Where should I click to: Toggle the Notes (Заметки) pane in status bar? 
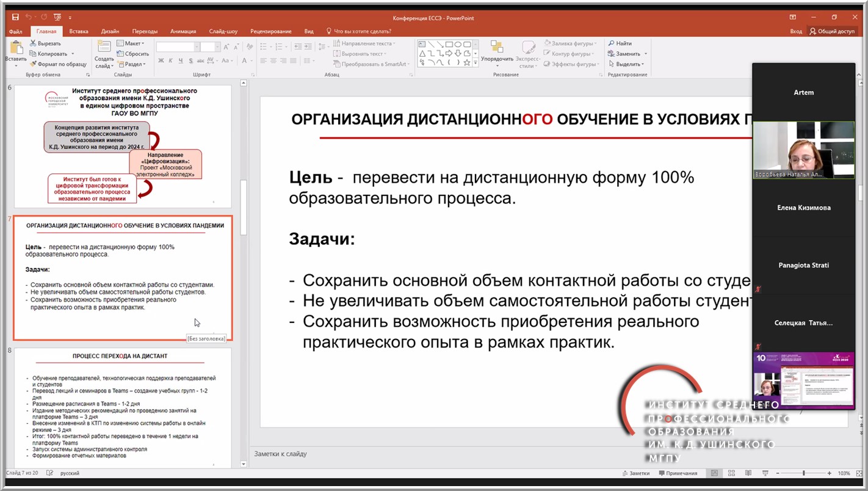[635, 473]
